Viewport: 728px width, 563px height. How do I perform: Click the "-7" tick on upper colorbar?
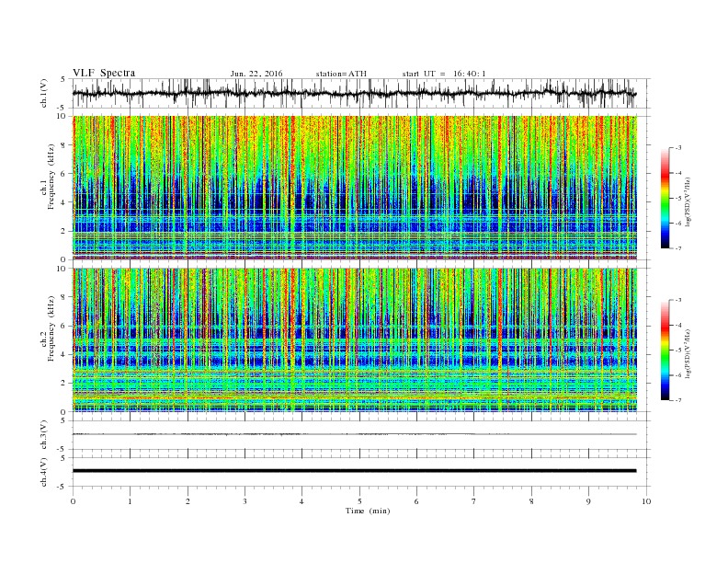tap(677, 248)
